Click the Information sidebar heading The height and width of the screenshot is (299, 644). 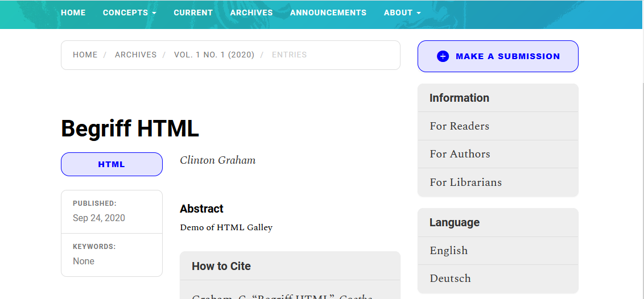[459, 98]
